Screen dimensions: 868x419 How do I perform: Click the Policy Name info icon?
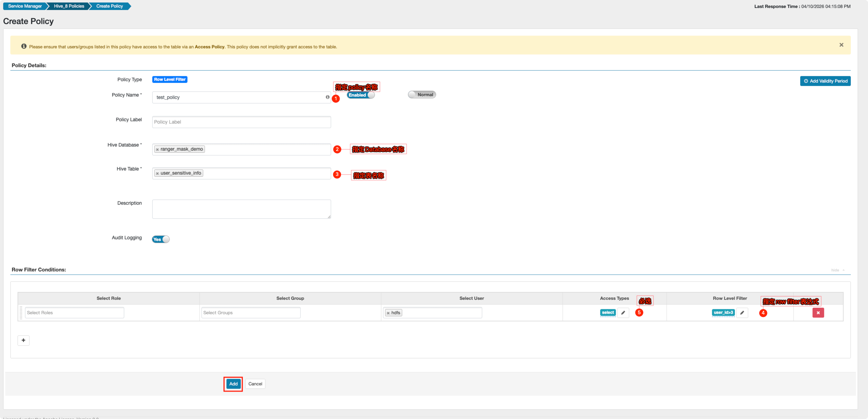click(x=327, y=97)
